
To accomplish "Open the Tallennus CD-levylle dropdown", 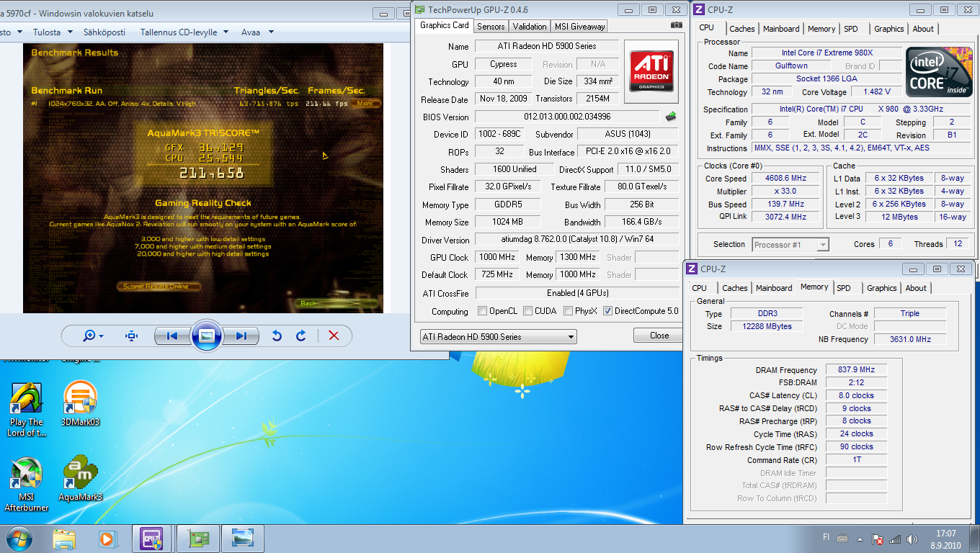I will click(184, 32).
